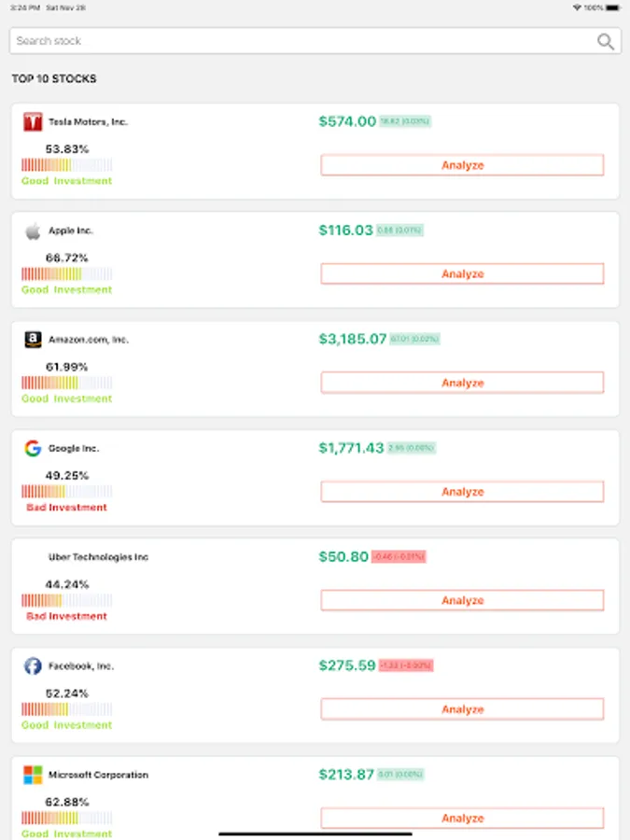Tap the Amazon.com logo icon

point(33,340)
